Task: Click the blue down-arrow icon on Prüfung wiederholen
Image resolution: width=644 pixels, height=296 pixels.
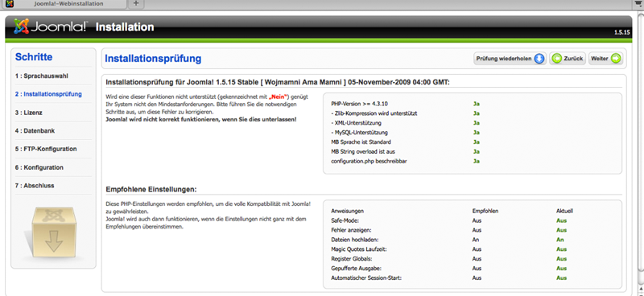Action: click(x=539, y=59)
